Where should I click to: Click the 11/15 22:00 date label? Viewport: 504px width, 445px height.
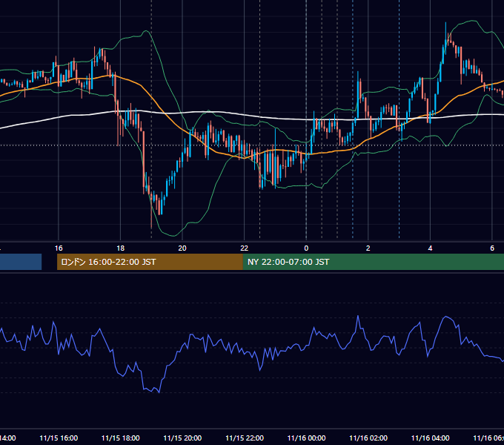click(245, 438)
